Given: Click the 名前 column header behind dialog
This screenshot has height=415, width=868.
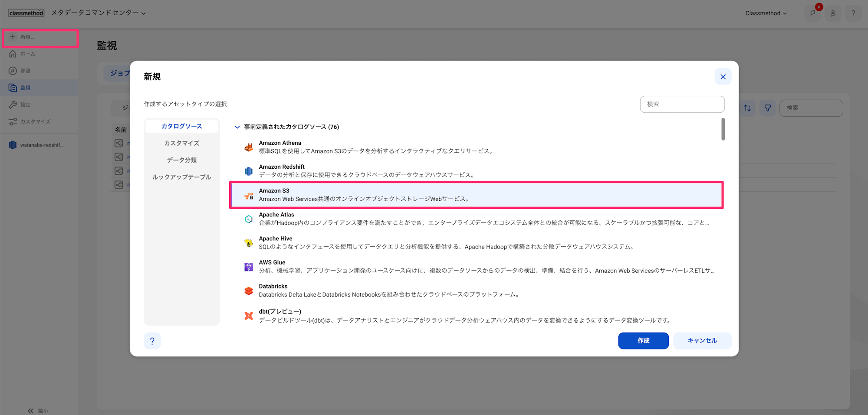Looking at the screenshot, I should (x=121, y=130).
